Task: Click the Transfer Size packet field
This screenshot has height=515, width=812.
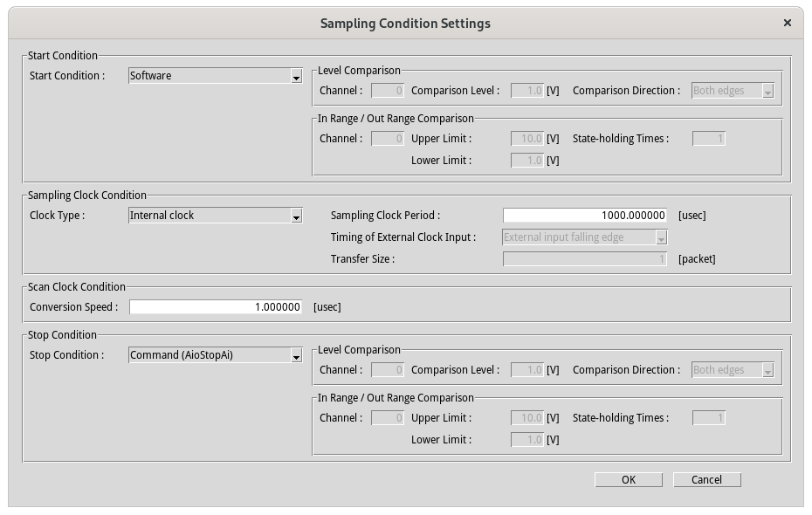Action: point(585,259)
